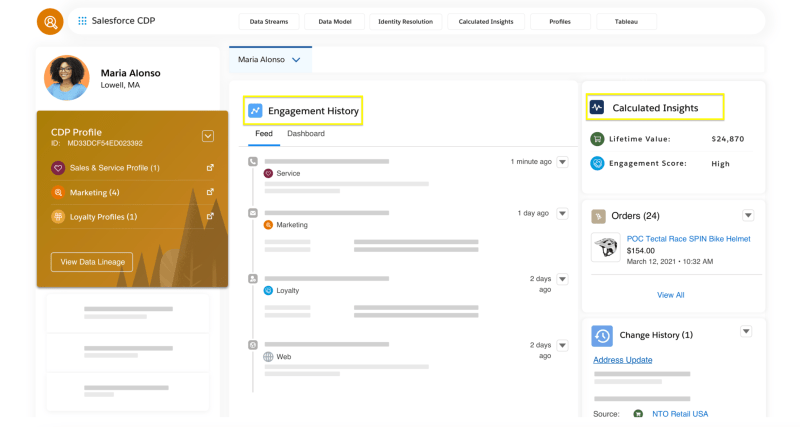Switch to the Dashboard tab
The height and width of the screenshot is (427, 800).
click(x=306, y=134)
